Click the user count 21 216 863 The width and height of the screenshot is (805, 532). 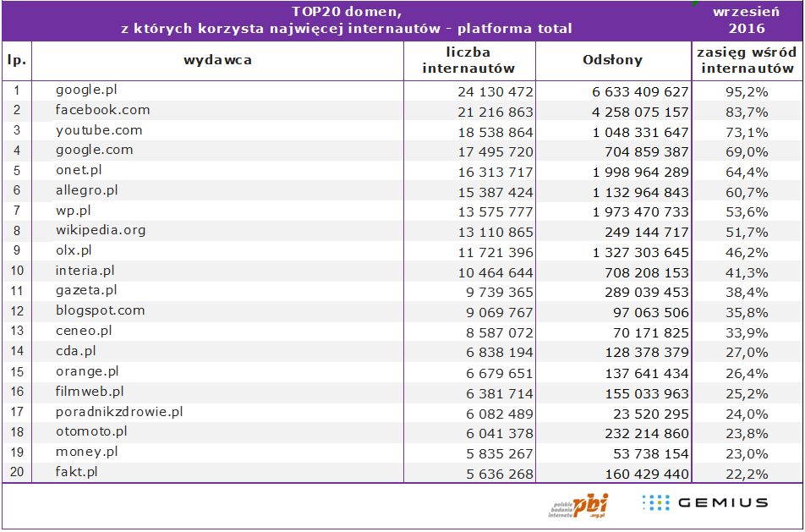pyautogui.click(x=496, y=112)
